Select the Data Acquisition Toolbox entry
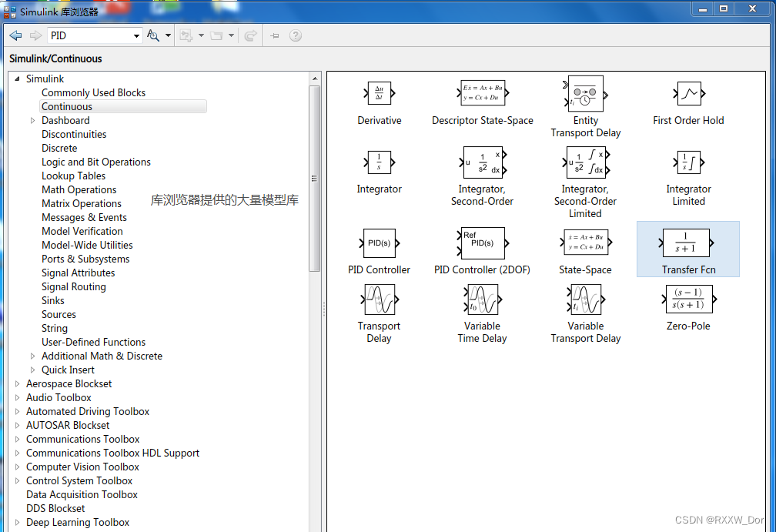Screen dimensions: 776x532 click(x=82, y=494)
